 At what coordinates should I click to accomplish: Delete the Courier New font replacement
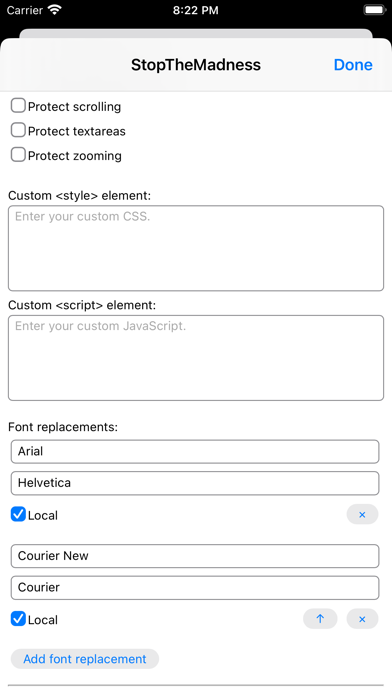click(x=362, y=619)
